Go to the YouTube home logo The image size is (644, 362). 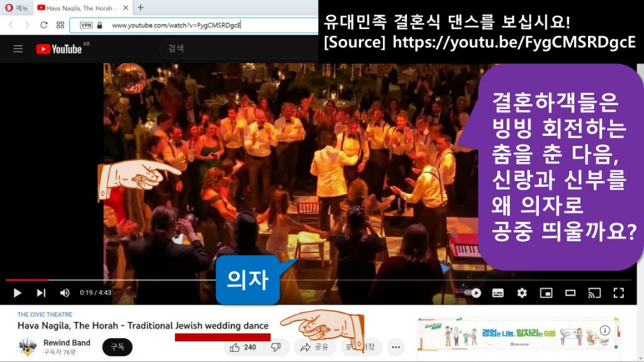click(x=59, y=49)
